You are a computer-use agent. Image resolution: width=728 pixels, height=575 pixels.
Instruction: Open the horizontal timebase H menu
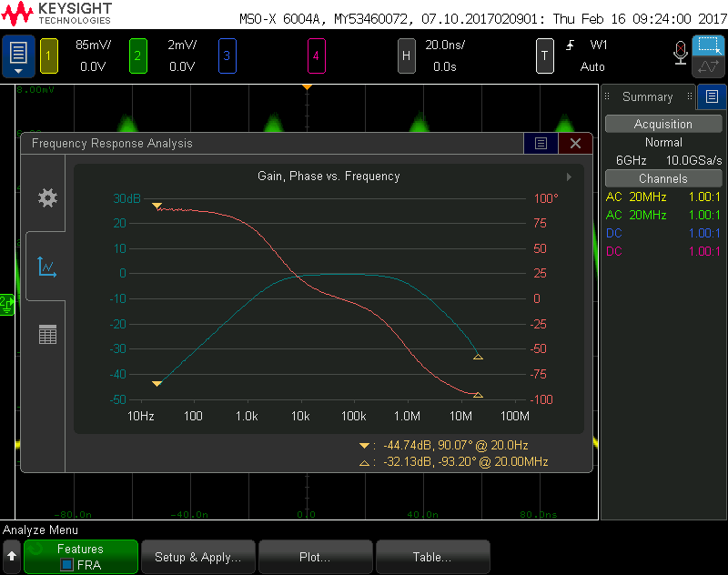pyautogui.click(x=406, y=55)
